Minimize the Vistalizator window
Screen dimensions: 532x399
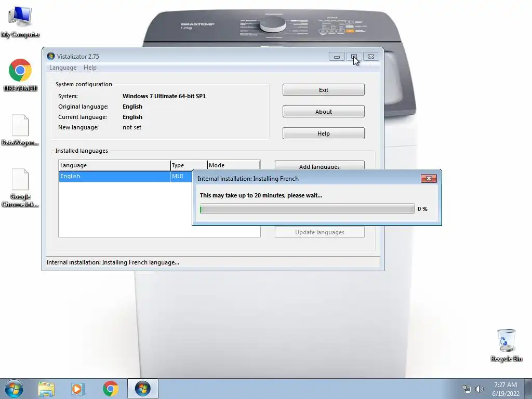pos(337,57)
